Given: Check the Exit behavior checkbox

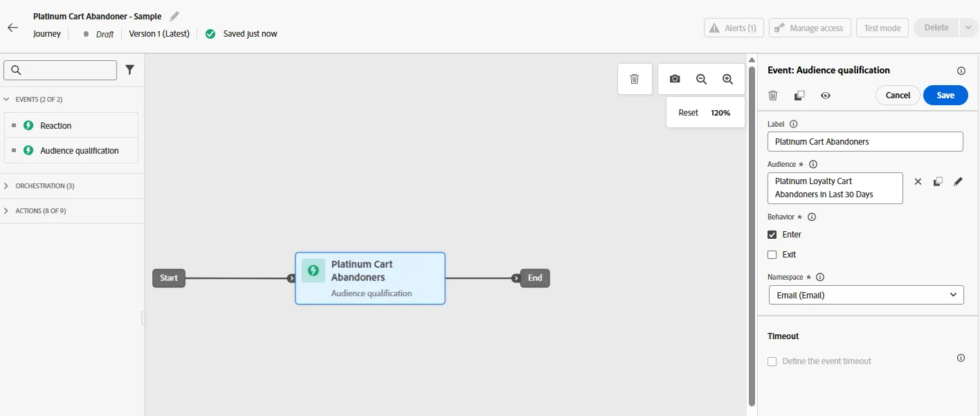Looking at the screenshot, I should click(x=772, y=255).
